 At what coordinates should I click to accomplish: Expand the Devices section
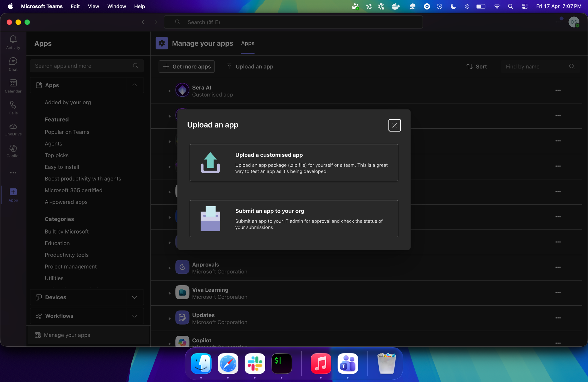pyautogui.click(x=134, y=297)
